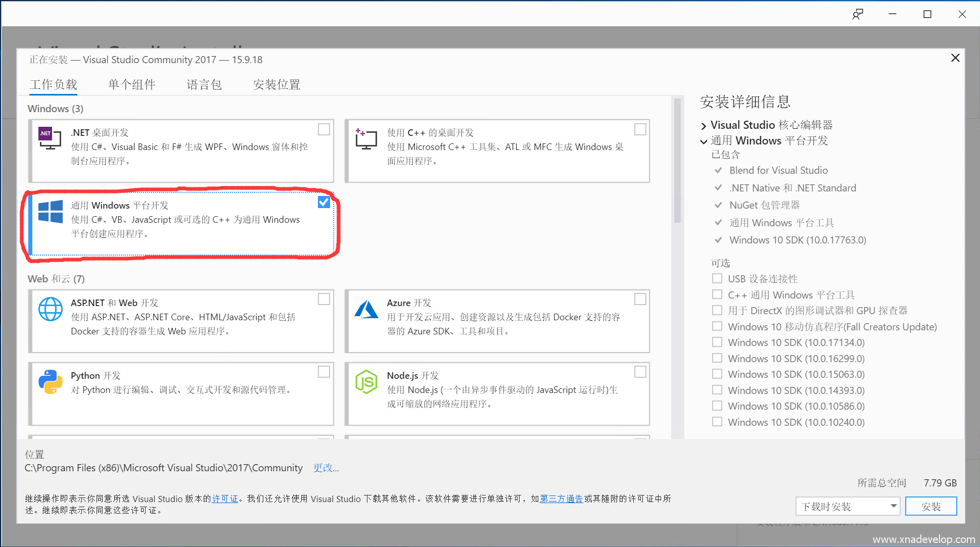Click the Python development icon
The width and height of the screenshot is (980, 547).
[51, 382]
